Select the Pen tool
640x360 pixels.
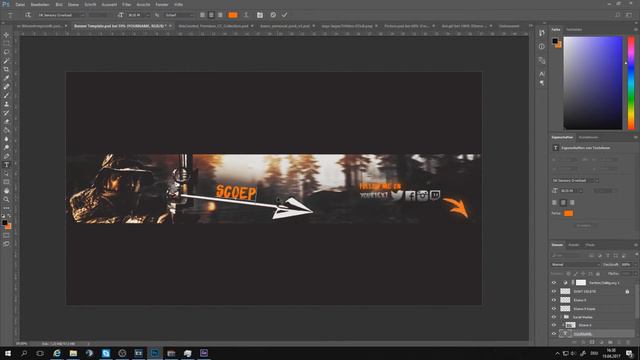coord(6,156)
